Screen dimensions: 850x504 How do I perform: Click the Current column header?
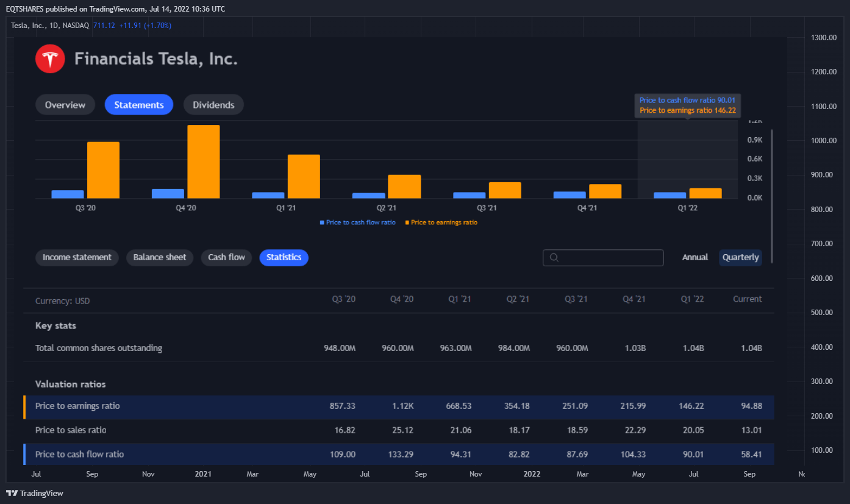[x=748, y=299]
